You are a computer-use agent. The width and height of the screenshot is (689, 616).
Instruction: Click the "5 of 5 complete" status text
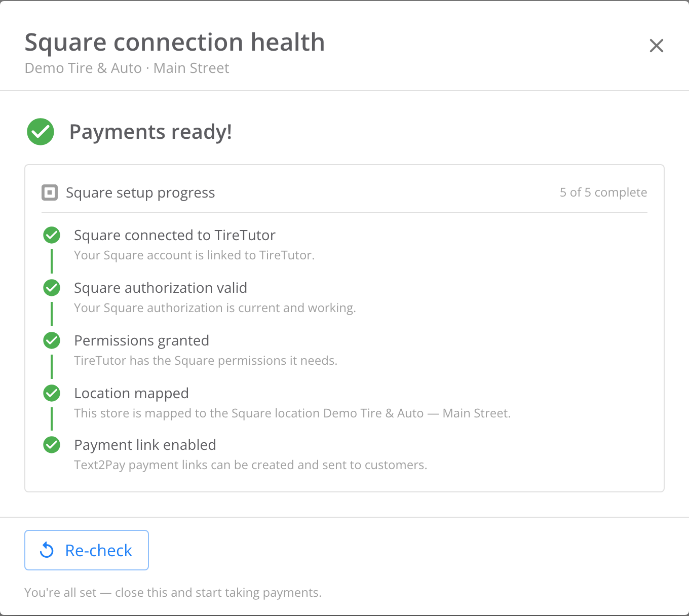click(603, 192)
